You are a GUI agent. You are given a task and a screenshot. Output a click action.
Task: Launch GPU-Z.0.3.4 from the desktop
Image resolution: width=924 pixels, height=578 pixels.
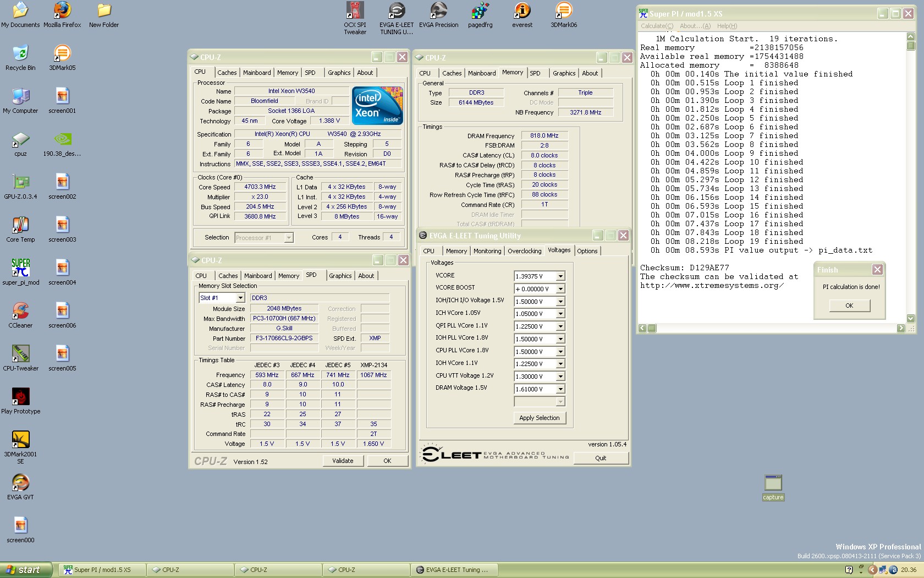(x=20, y=187)
